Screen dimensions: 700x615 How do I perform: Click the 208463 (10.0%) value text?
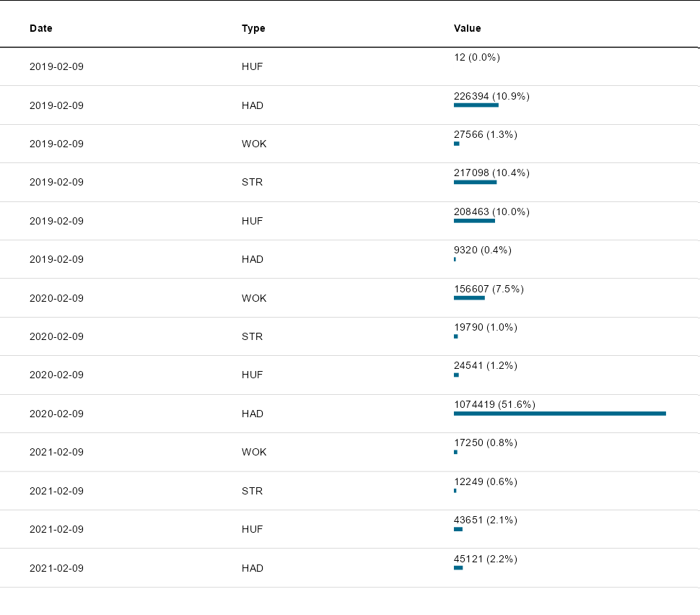tap(491, 211)
